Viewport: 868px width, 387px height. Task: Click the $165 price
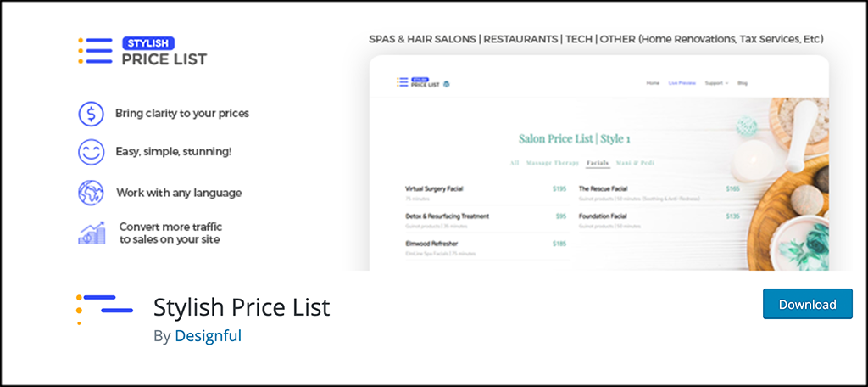click(732, 188)
